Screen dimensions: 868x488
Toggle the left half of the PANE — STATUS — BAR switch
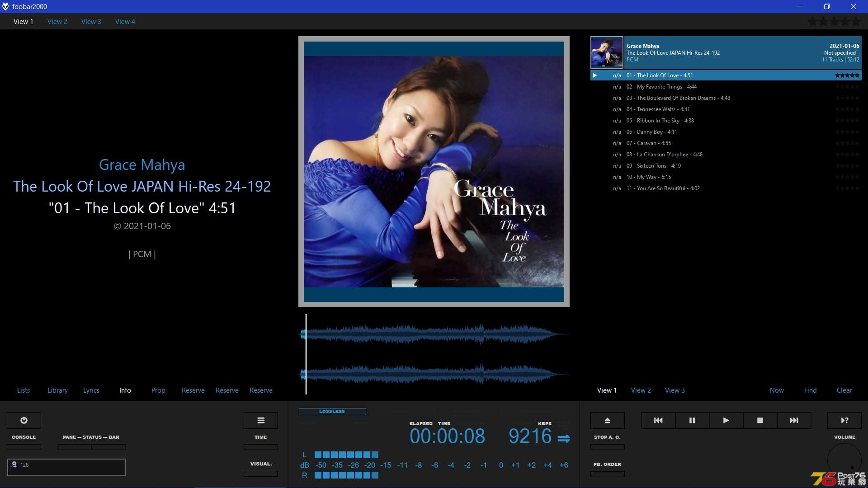pos(75,447)
